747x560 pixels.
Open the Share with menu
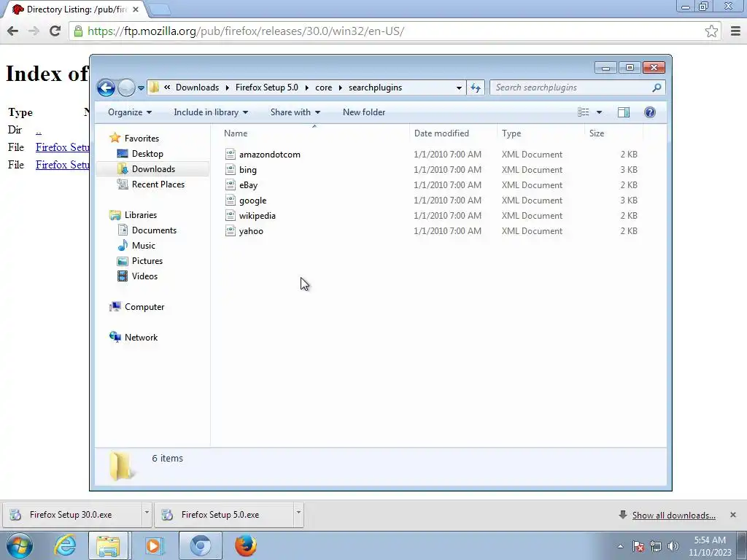(x=295, y=112)
